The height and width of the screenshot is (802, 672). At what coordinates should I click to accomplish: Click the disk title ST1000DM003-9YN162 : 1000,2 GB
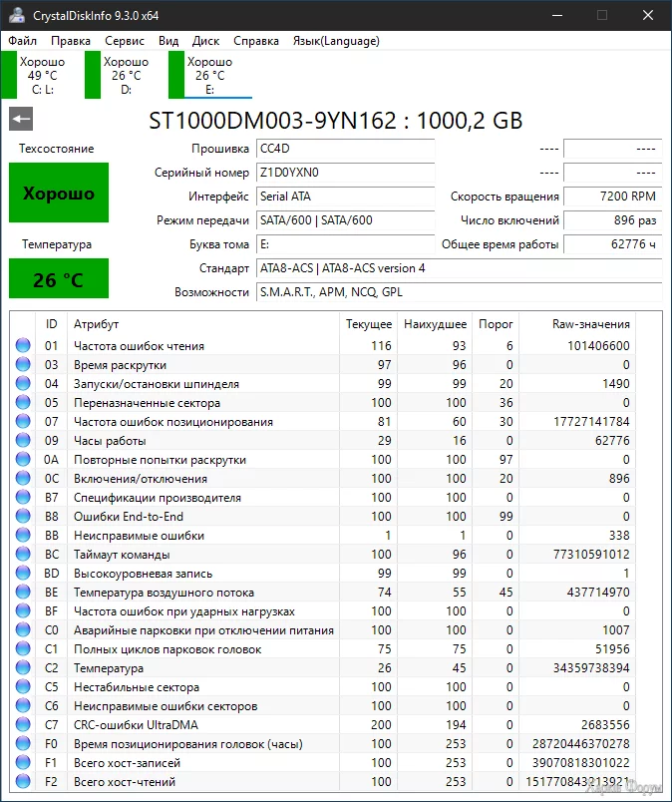pos(335,121)
